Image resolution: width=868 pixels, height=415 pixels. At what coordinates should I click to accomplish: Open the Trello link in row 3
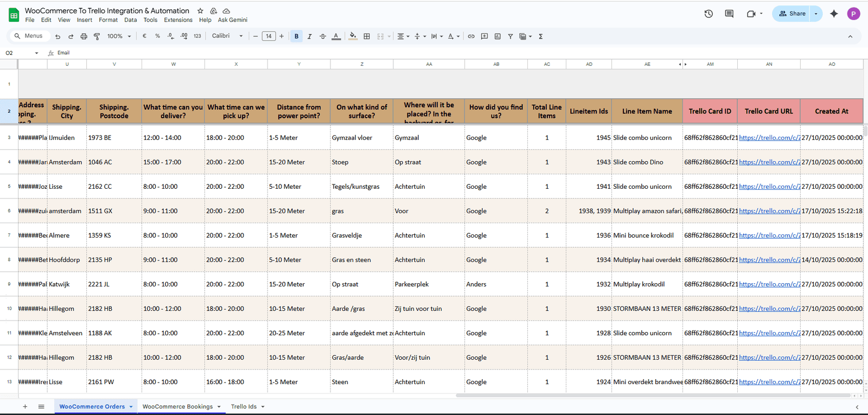pyautogui.click(x=769, y=138)
